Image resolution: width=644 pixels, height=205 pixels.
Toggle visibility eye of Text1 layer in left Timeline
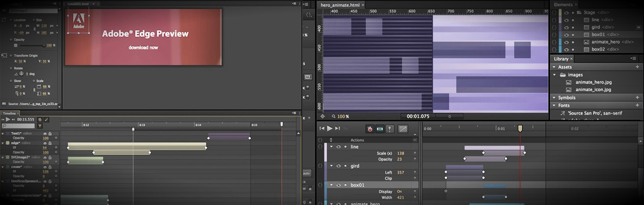[x=45, y=133]
